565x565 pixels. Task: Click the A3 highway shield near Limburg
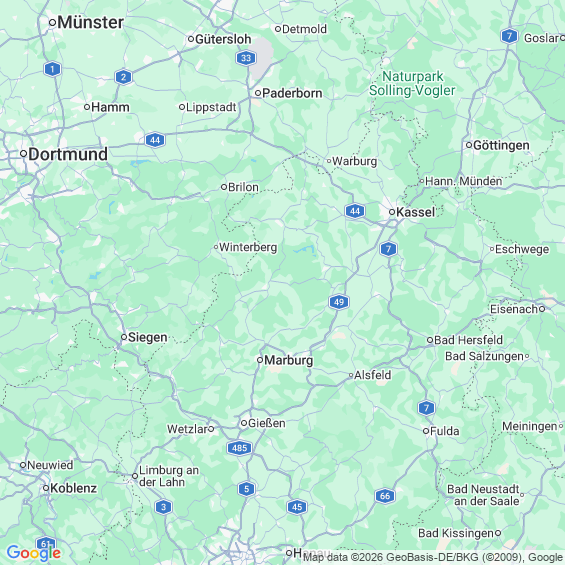click(164, 507)
